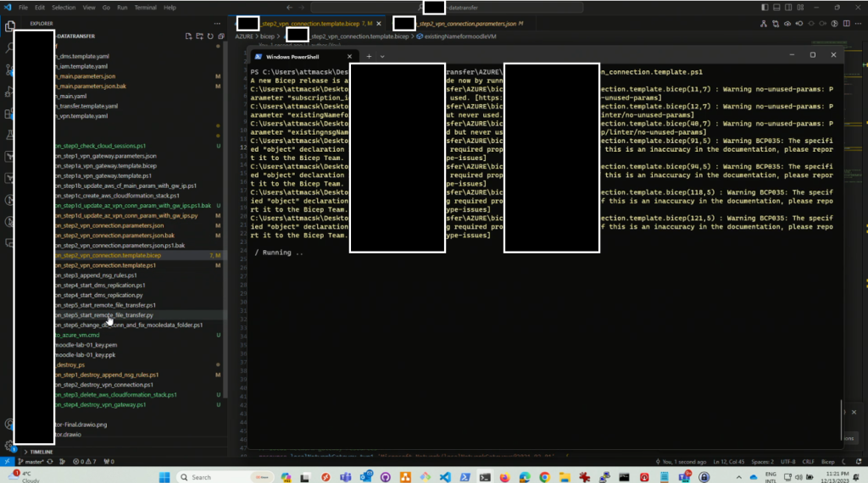Click the Windows taskbar Search box

click(201, 477)
